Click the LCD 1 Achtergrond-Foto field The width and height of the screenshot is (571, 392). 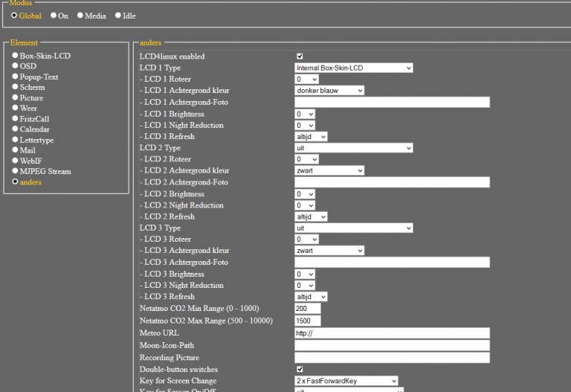tap(392, 102)
